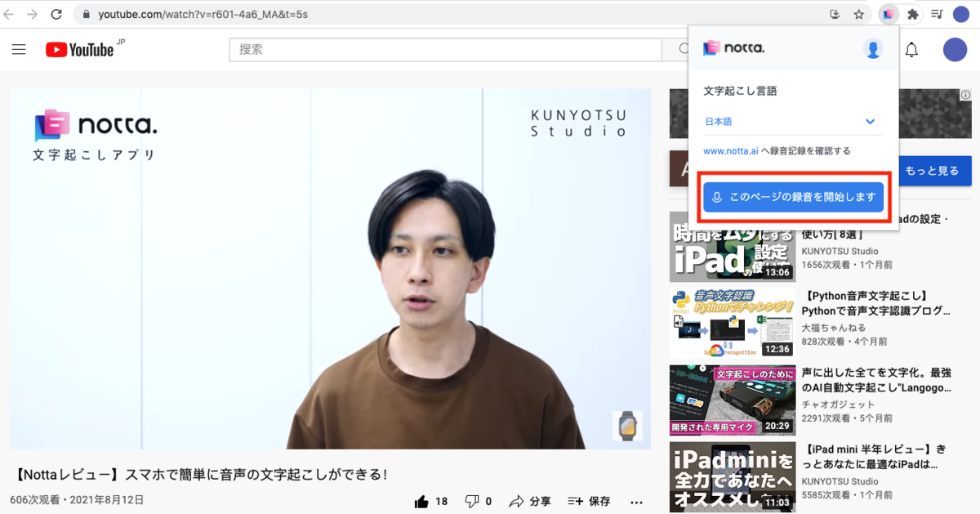This screenshot has width=980, height=514.
Task: Open the Notta popup user account icon
Action: pyautogui.click(x=873, y=49)
